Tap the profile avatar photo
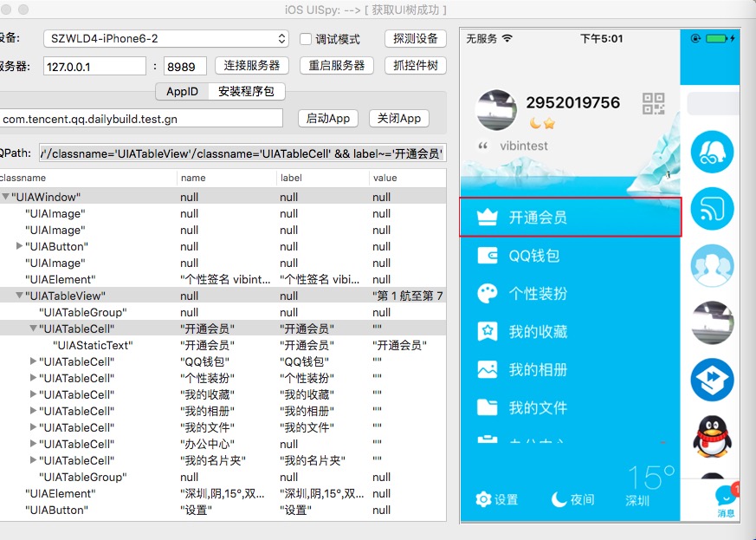The height and width of the screenshot is (540, 756). coord(496,110)
